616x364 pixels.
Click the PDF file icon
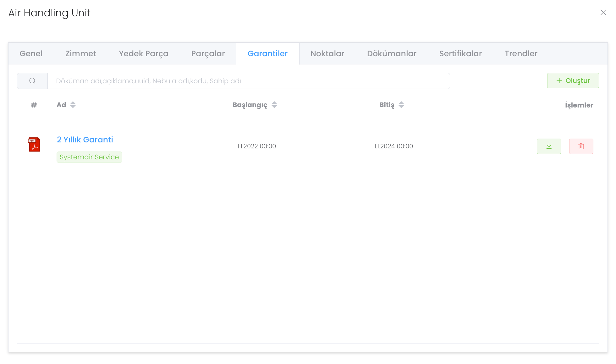34,145
